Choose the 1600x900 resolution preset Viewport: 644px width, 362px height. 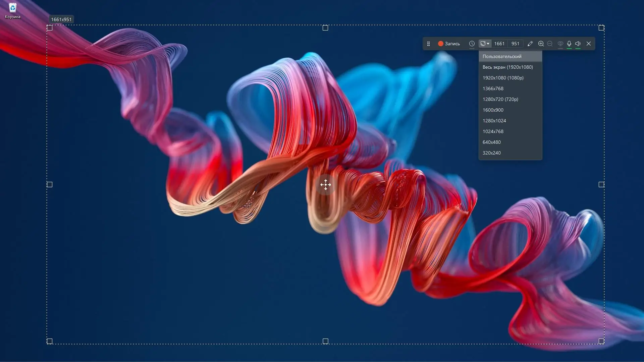[493, 110]
